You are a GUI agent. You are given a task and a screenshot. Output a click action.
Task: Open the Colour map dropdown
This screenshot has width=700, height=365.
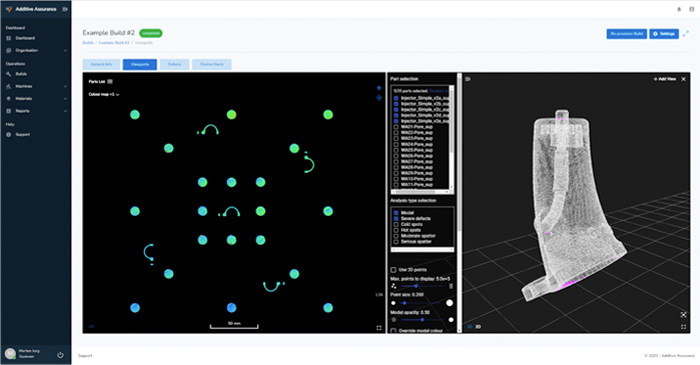tap(104, 95)
